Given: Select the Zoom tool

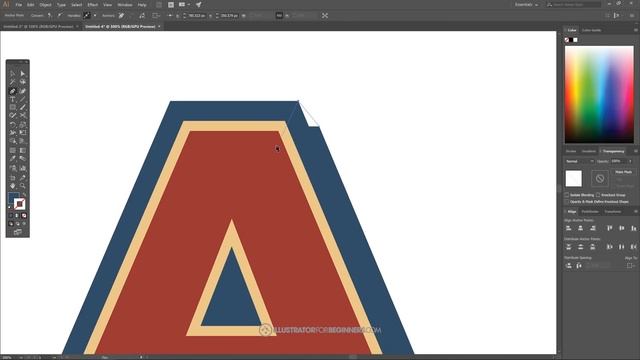Looking at the screenshot, I should [23, 186].
